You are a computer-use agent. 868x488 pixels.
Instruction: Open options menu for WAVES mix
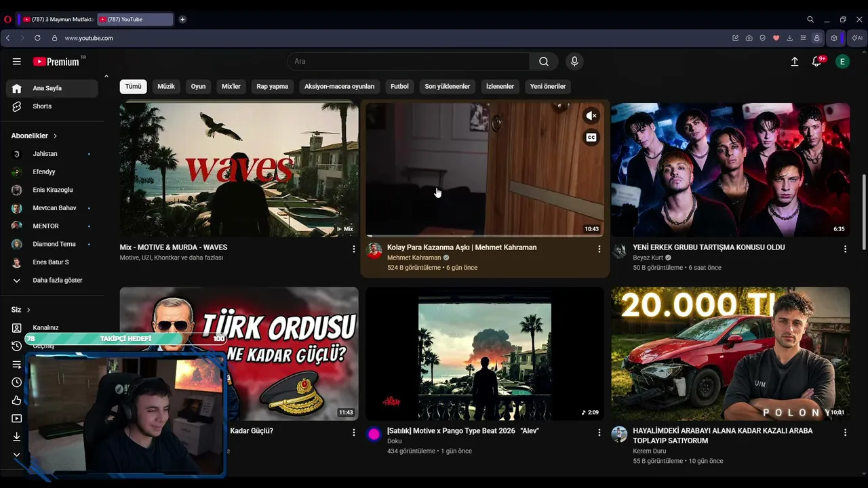click(x=353, y=249)
